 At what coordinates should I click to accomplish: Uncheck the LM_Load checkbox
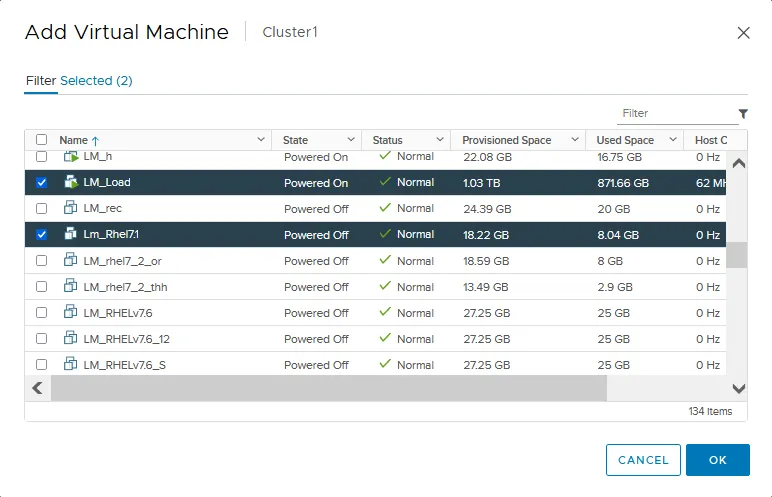coord(41,183)
